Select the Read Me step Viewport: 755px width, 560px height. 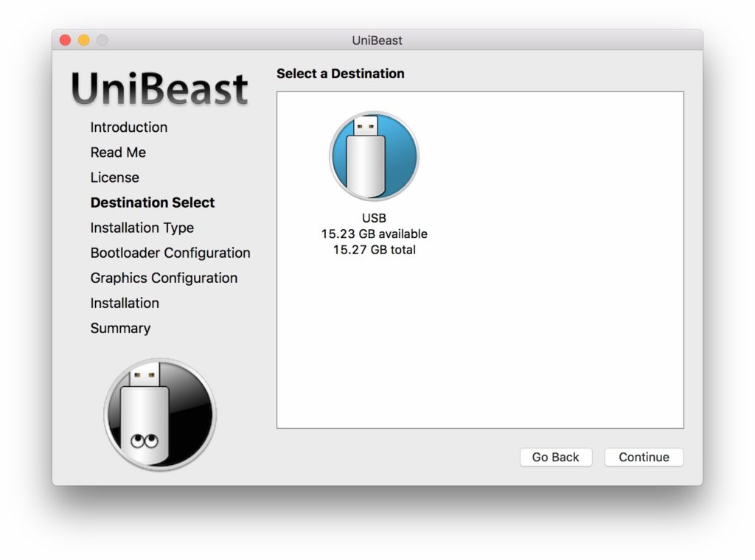coord(118,153)
